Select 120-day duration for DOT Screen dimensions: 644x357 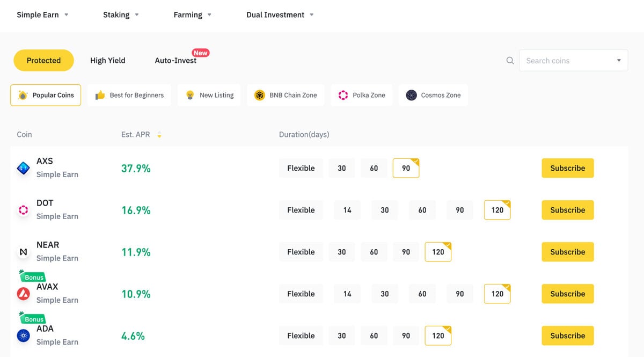(497, 210)
